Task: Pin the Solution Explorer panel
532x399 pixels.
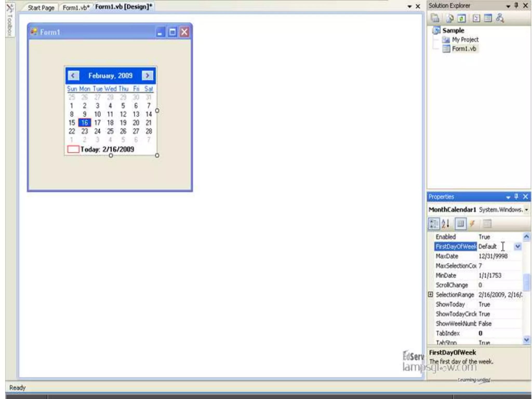Action: pos(516,5)
